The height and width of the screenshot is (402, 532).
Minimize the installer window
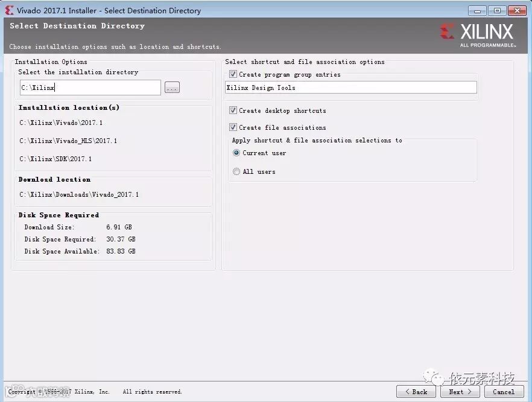click(477, 11)
